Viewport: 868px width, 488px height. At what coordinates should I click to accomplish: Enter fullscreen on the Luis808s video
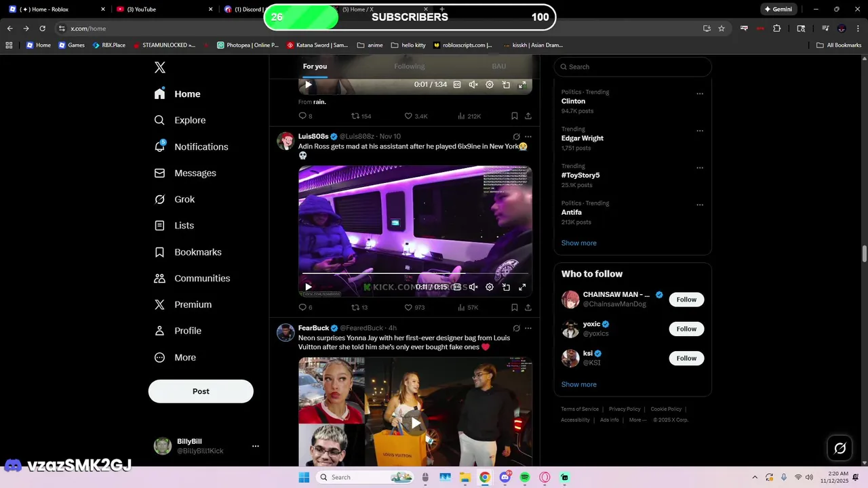[x=522, y=287]
